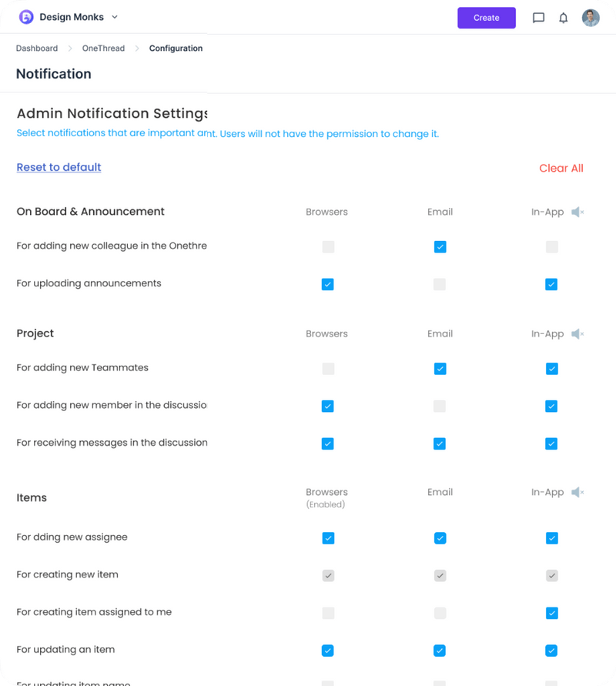Go to the Dashboard breadcrumb
The height and width of the screenshot is (686, 616).
[36, 48]
